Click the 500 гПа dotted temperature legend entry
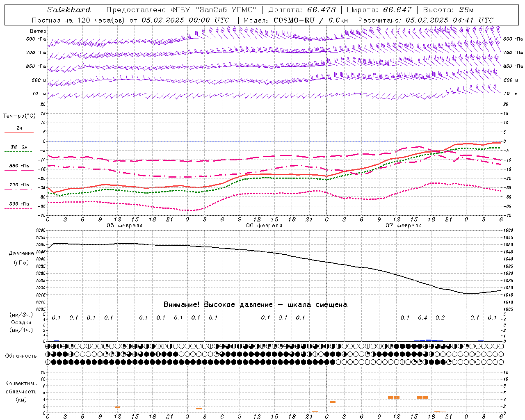The image size is (525, 420). (x=19, y=204)
